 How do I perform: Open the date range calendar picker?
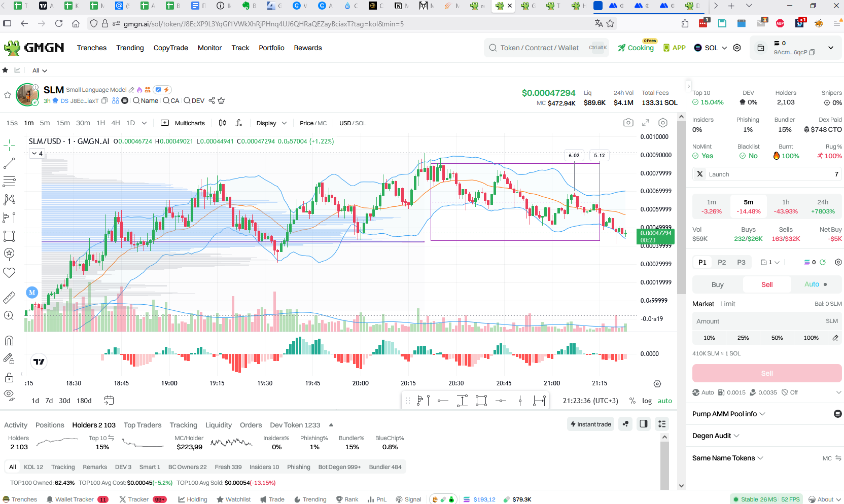pyautogui.click(x=109, y=401)
